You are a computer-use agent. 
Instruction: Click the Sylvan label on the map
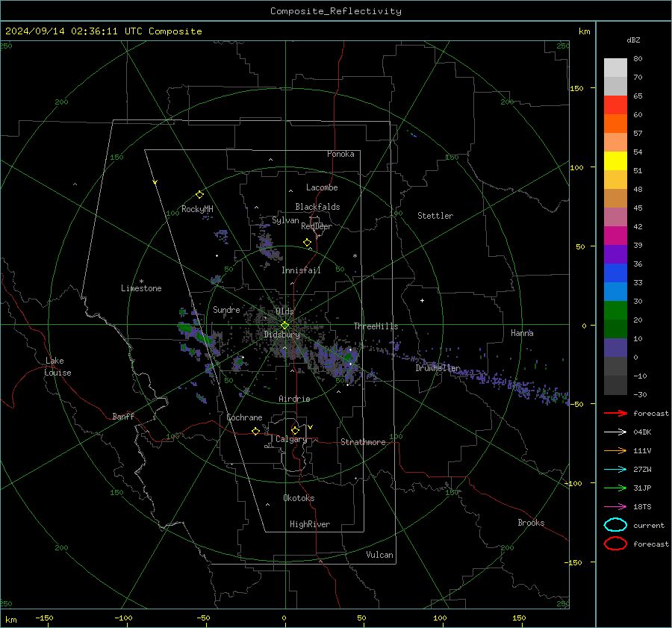click(x=285, y=220)
